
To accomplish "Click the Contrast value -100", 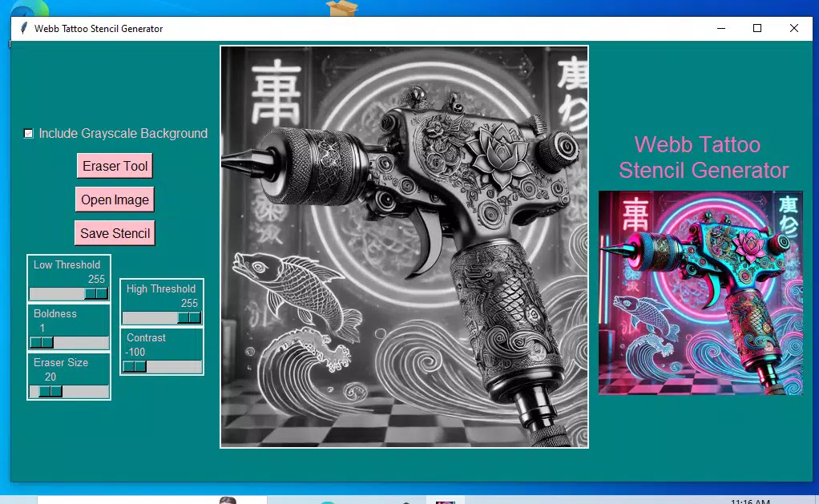I will pyautogui.click(x=135, y=352).
